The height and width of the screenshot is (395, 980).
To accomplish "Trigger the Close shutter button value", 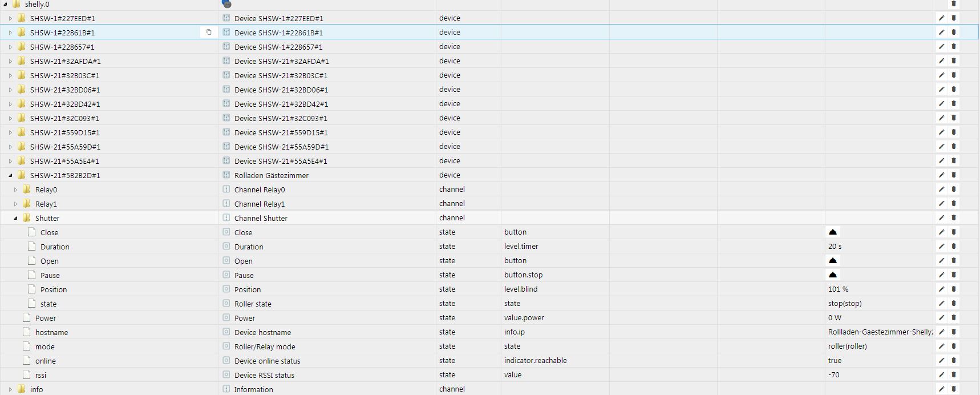I will coord(833,232).
